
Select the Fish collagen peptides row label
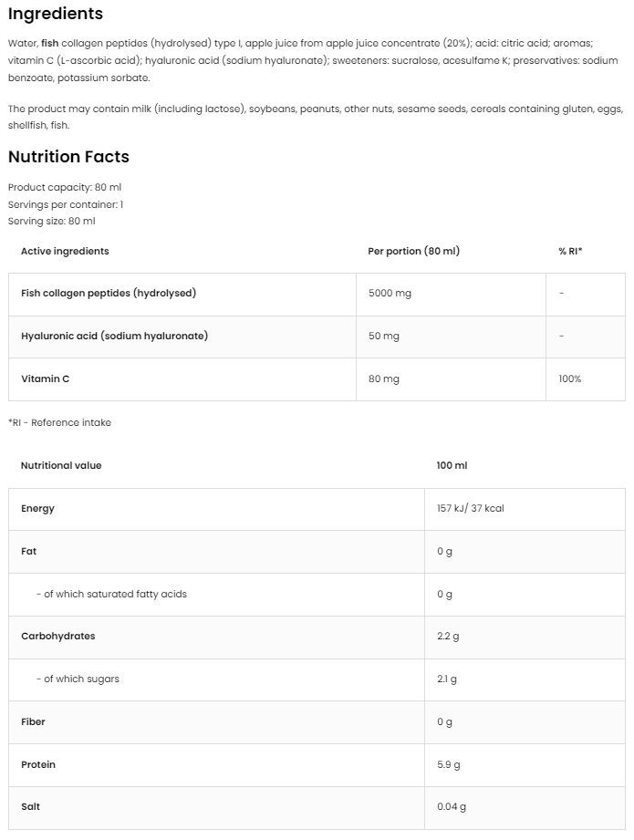[x=109, y=294]
